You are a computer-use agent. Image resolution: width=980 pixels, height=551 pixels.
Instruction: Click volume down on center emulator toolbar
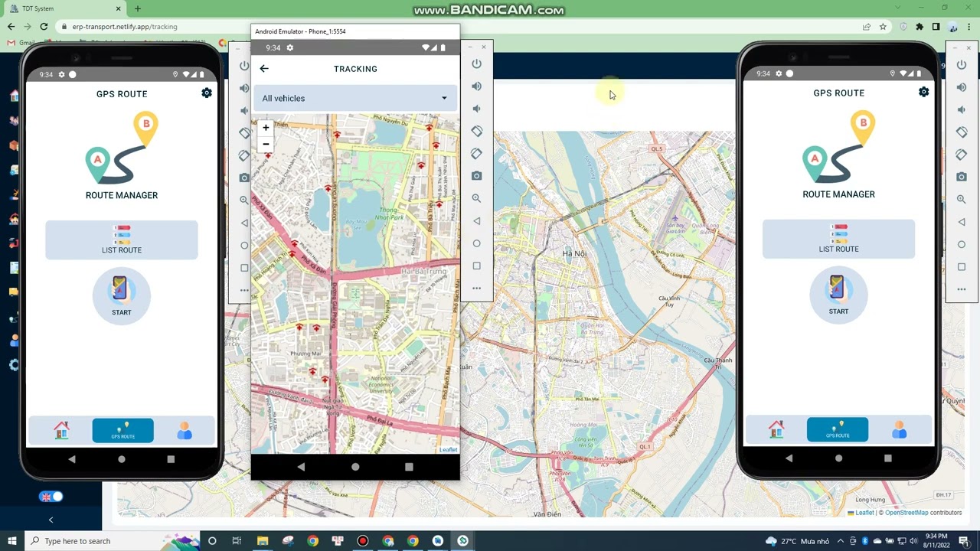pyautogui.click(x=476, y=109)
